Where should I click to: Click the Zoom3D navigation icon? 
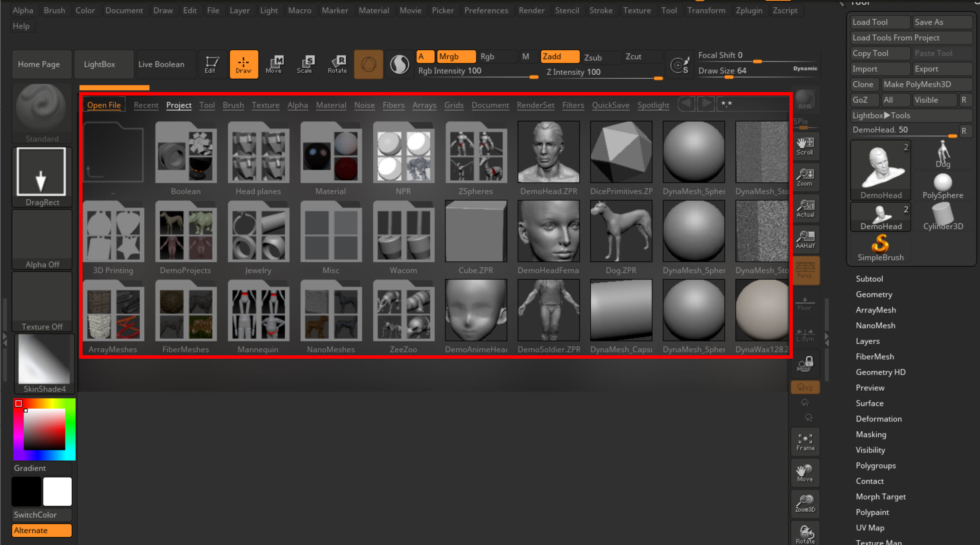(805, 503)
